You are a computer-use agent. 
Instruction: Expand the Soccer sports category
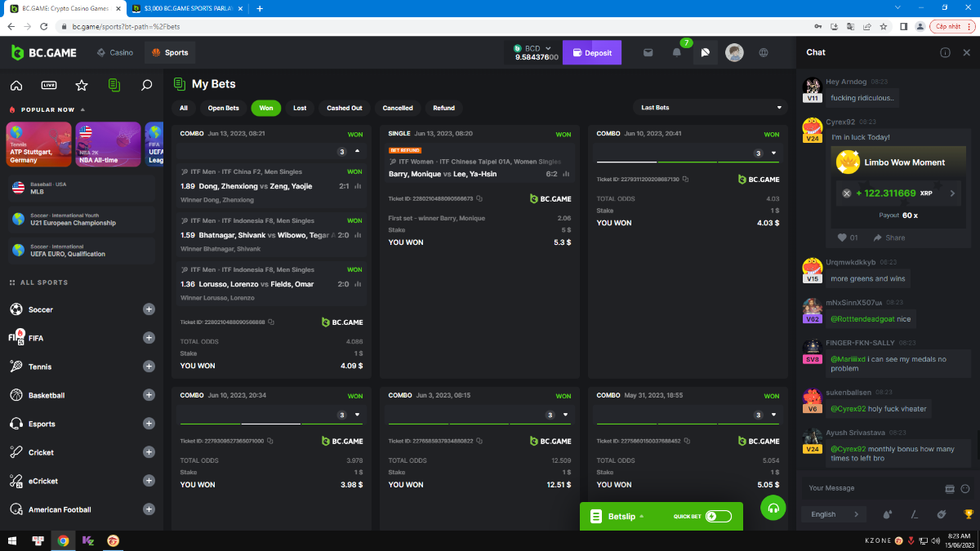coord(149,309)
